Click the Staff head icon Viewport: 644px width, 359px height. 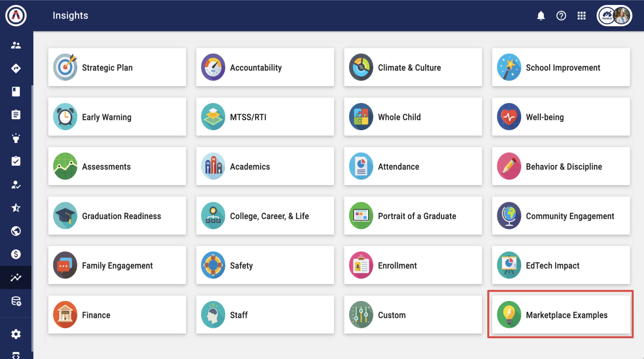(213, 315)
